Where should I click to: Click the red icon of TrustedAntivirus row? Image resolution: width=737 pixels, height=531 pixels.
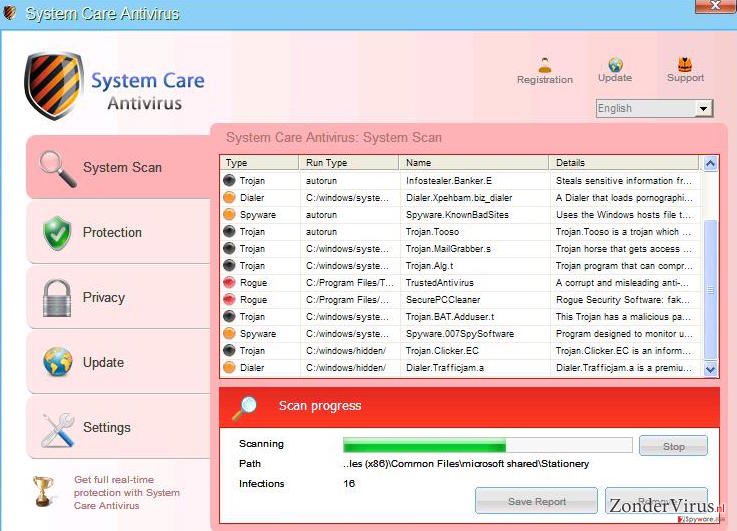pos(229,282)
